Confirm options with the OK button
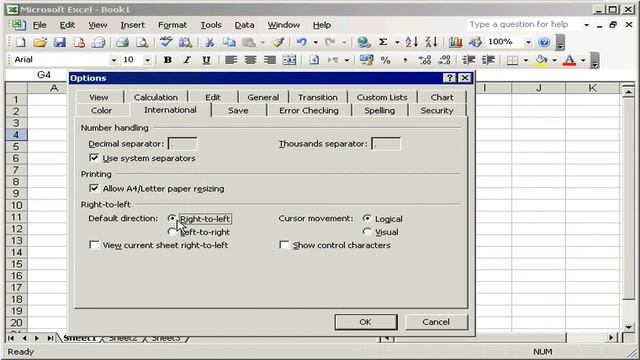The image size is (640, 360). pyautogui.click(x=365, y=322)
